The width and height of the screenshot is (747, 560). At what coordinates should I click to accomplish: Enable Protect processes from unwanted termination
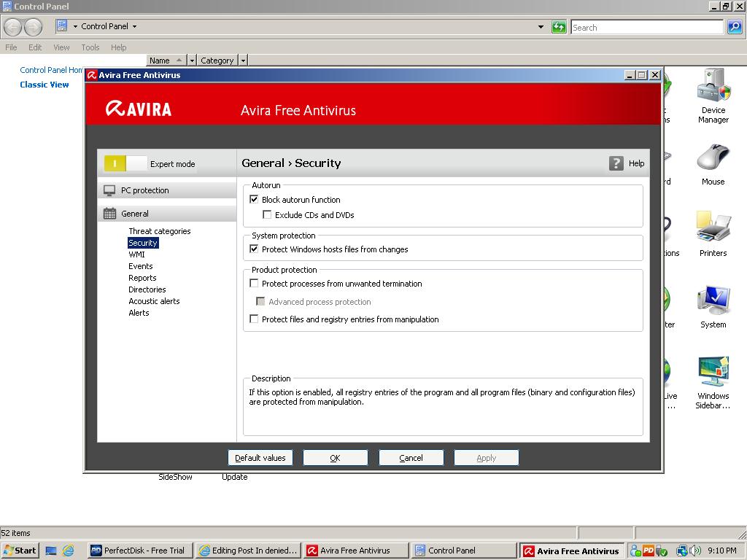254,284
